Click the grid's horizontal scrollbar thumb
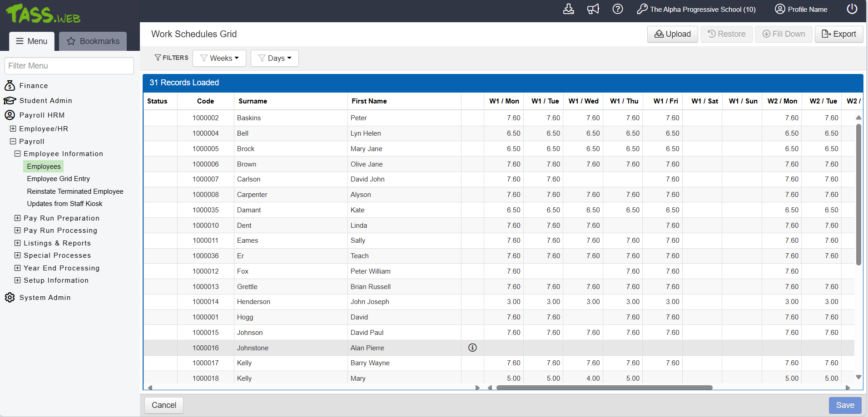868x417 pixels. [604, 388]
